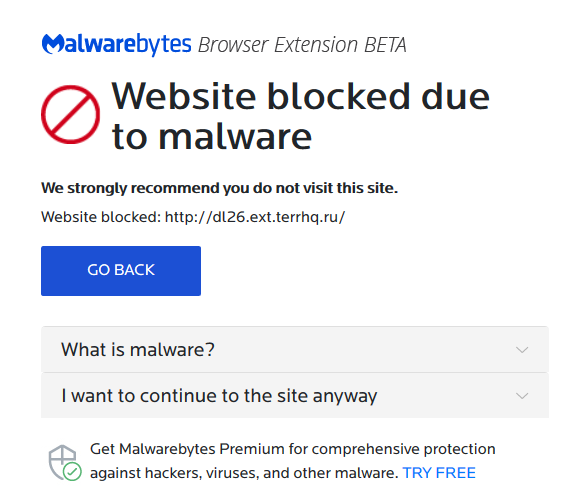Click the against hackers, viruses text line

pyautogui.click(x=244, y=473)
